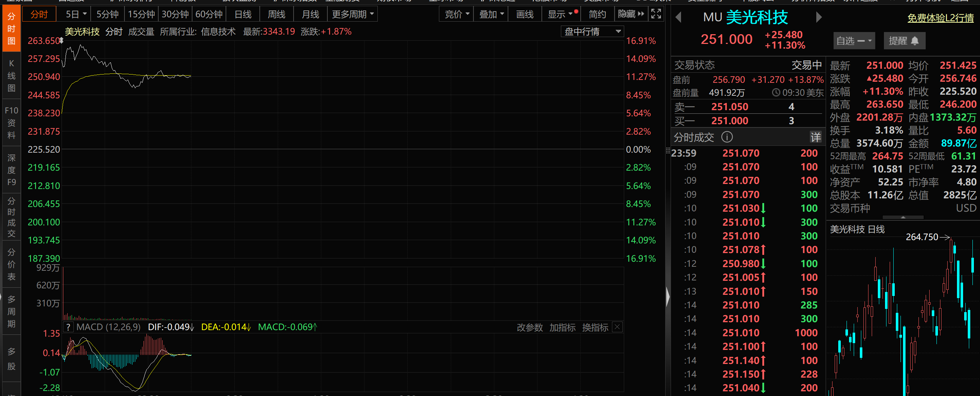Click info icon beside 分时成交
The image size is (980, 396).
(727, 137)
